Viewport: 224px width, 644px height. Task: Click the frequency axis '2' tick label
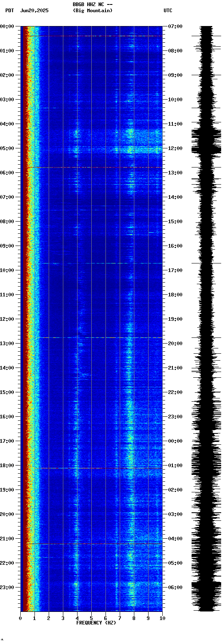tap(49, 618)
